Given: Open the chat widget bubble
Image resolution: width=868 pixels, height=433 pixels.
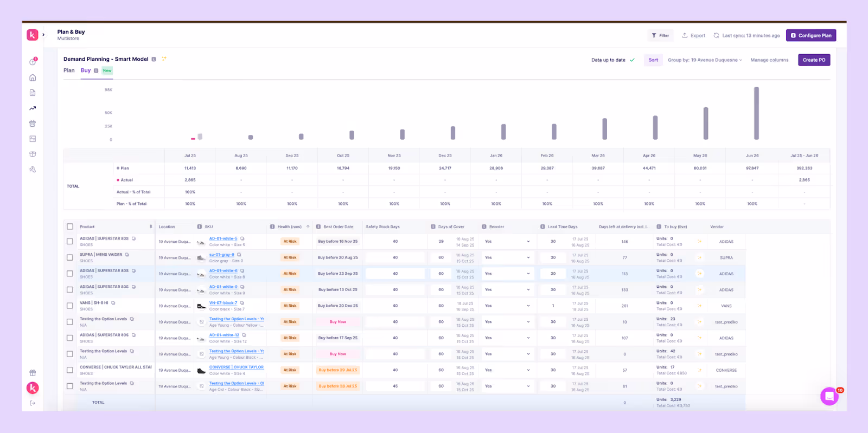Looking at the screenshot, I should (x=829, y=396).
